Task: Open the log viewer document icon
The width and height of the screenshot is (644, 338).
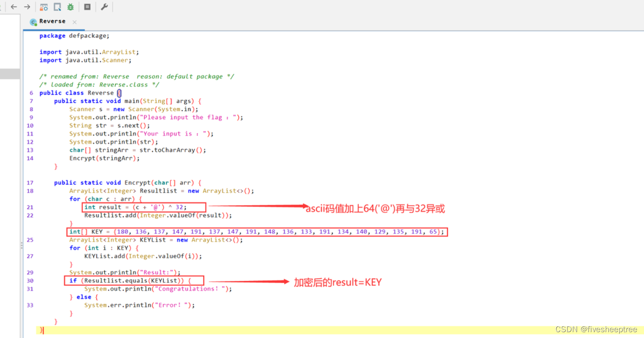Action: pos(87,7)
